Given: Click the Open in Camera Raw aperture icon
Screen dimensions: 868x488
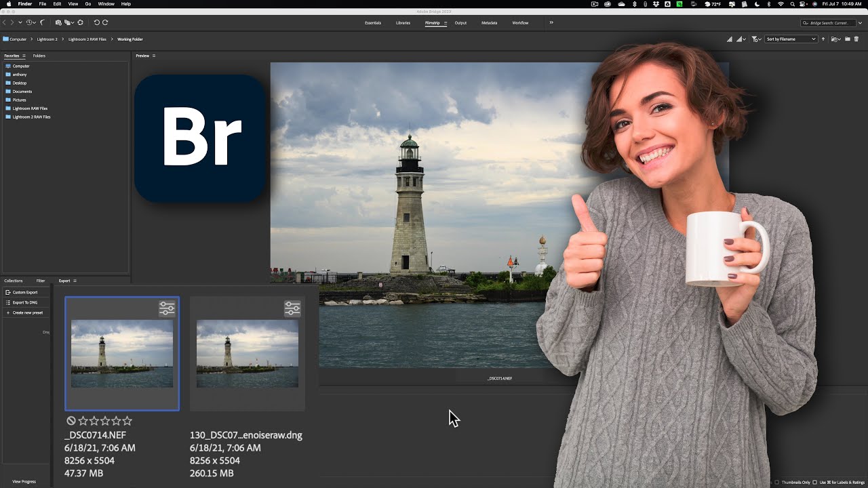Looking at the screenshot, I should pyautogui.click(x=81, y=22).
